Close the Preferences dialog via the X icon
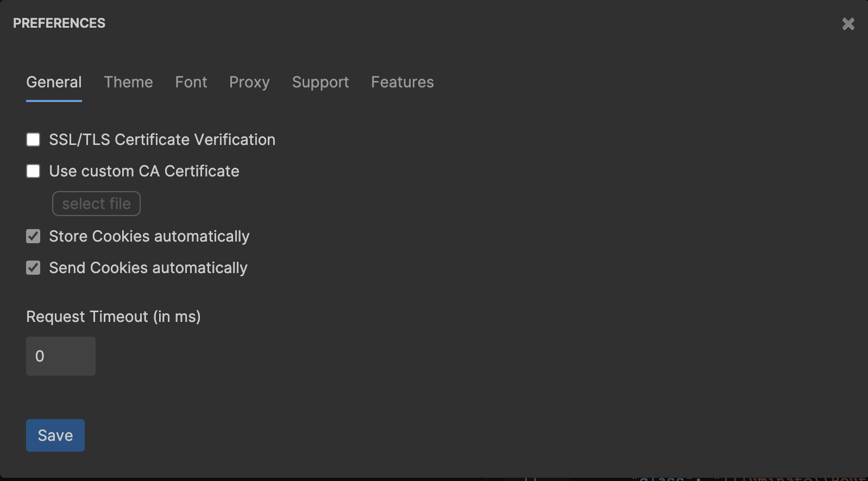 848,23
